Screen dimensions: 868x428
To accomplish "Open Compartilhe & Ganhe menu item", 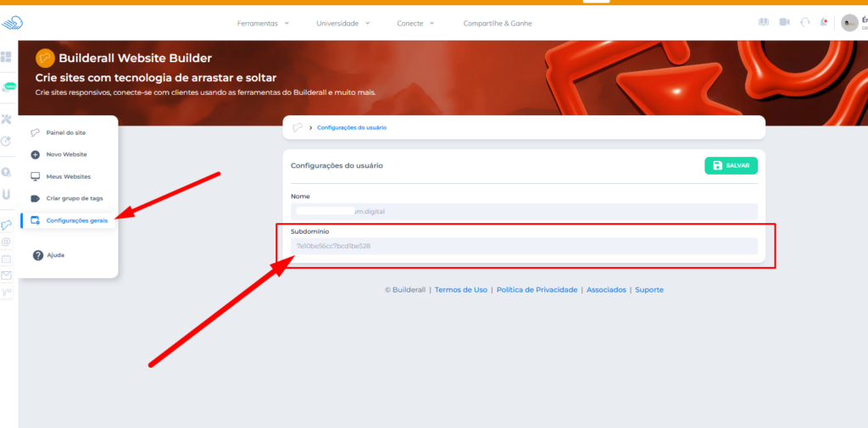I will click(x=498, y=23).
